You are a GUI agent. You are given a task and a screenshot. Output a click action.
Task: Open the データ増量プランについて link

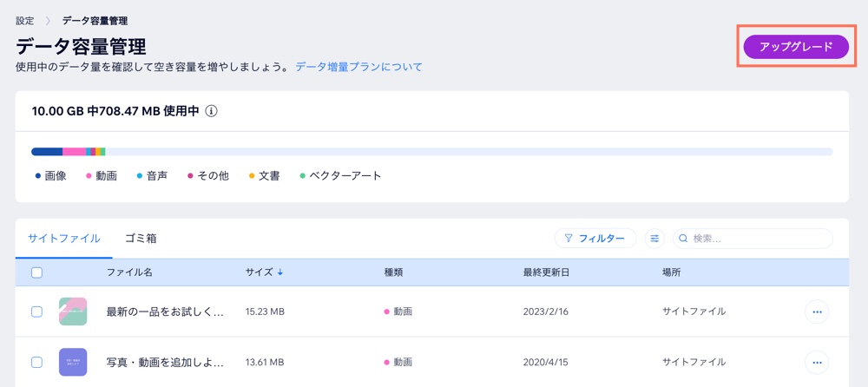[x=358, y=67]
